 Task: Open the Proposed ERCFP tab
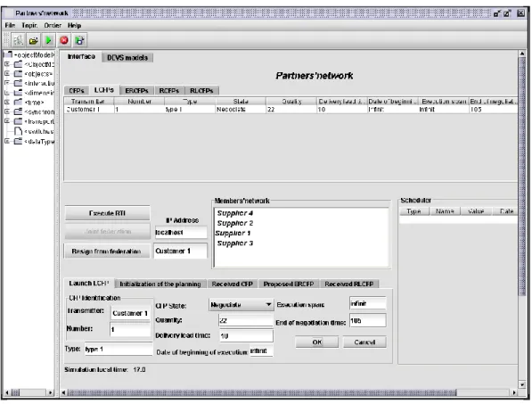[x=289, y=284]
